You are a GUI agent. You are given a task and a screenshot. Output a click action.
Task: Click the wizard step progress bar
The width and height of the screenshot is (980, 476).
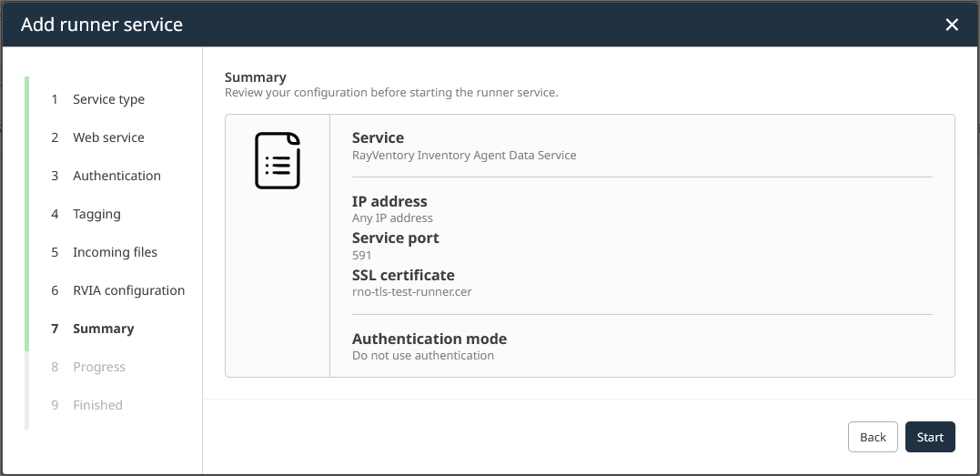click(x=26, y=252)
